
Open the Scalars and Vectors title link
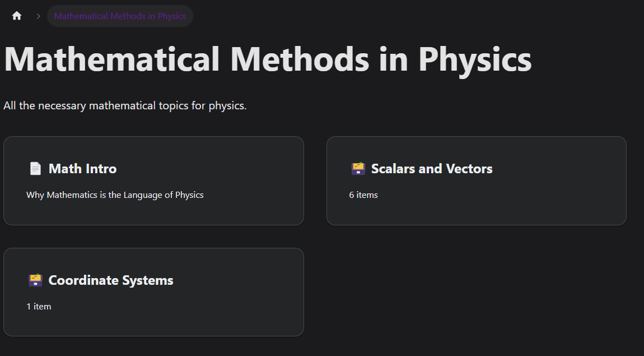pyautogui.click(x=431, y=169)
